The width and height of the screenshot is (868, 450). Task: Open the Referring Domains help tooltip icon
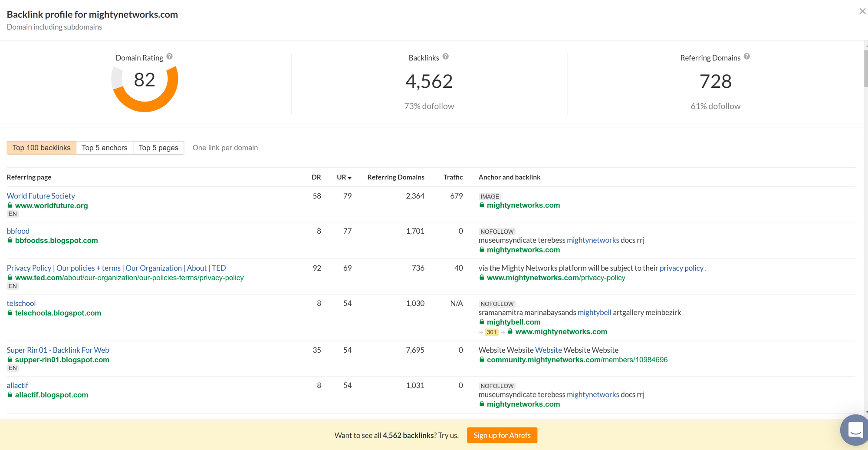pos(746,56)
